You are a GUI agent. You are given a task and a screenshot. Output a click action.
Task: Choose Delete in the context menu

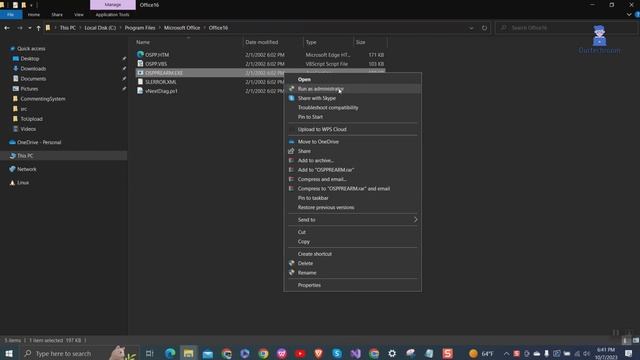(x=352, y=263)
